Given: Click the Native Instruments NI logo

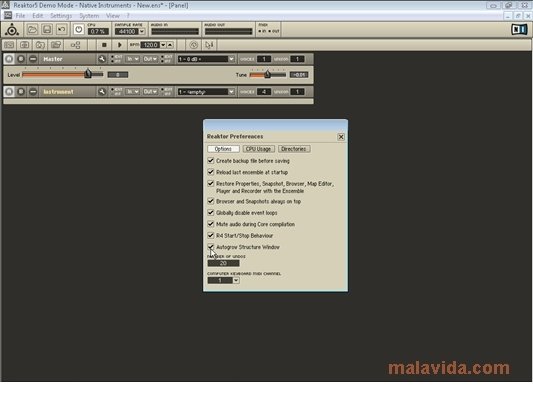Looking at the screenshot, I should click(x=519, y=29).
